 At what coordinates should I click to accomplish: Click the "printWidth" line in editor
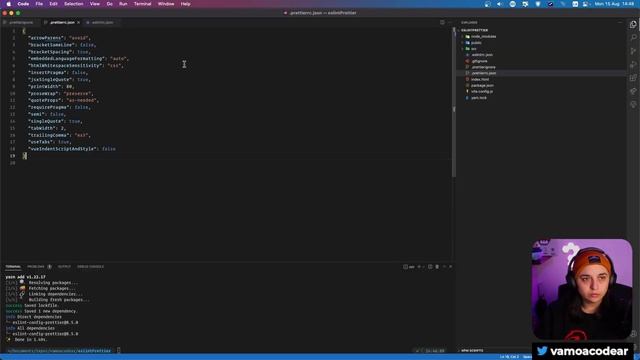[x=51, y=86]
